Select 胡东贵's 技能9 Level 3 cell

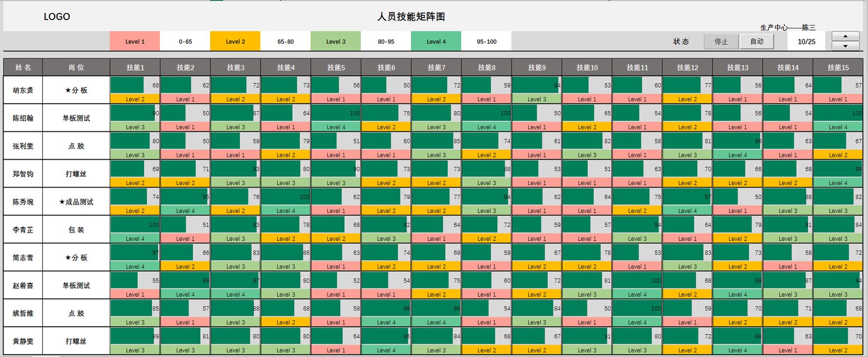pos(537,99)
